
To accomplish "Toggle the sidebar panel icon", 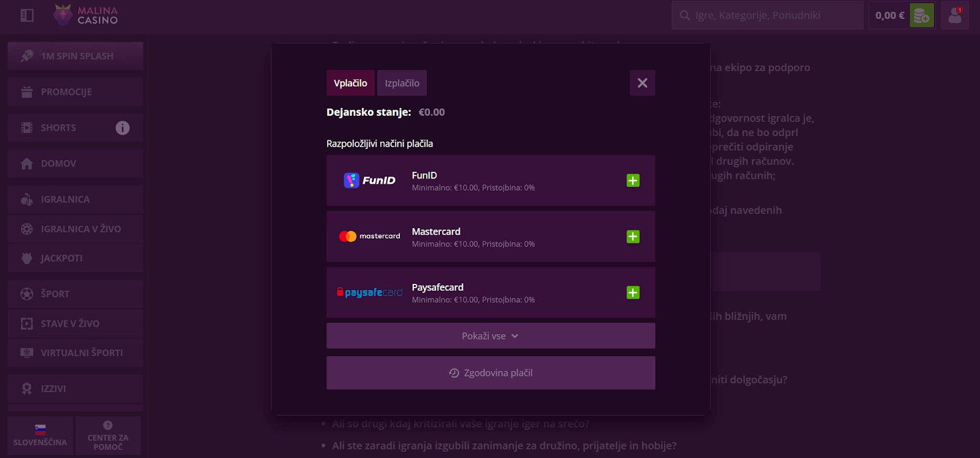I will coord(27,15).
